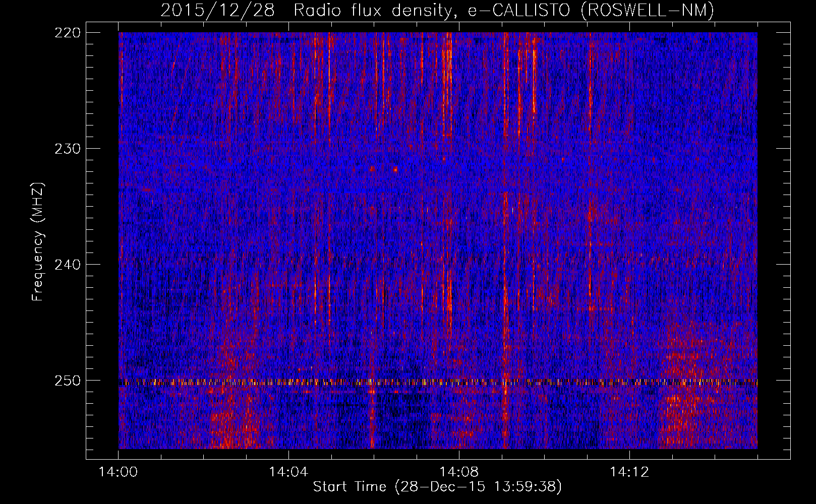Click the 14:00 time tick label
The width and height of the screenshot is (816, 504).
tap(119, 472)
